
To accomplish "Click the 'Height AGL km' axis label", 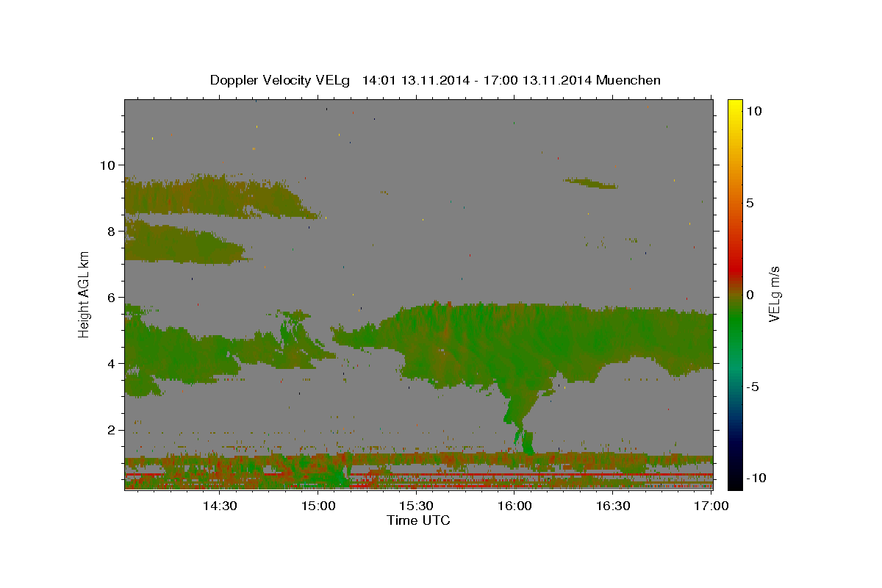I will tap(85, 295).
